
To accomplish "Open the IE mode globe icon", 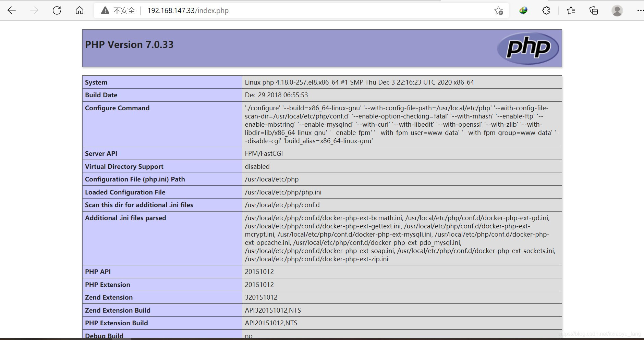I will coord(523,11).
